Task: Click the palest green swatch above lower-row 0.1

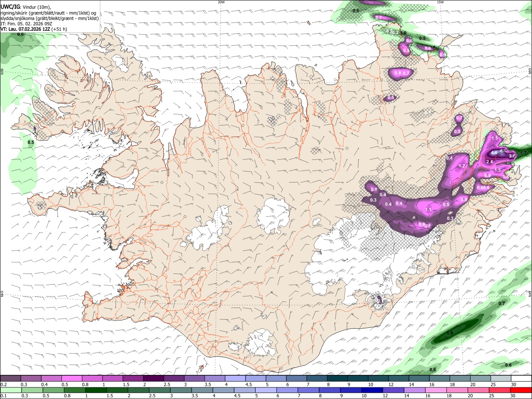Action: coord(11,390)
